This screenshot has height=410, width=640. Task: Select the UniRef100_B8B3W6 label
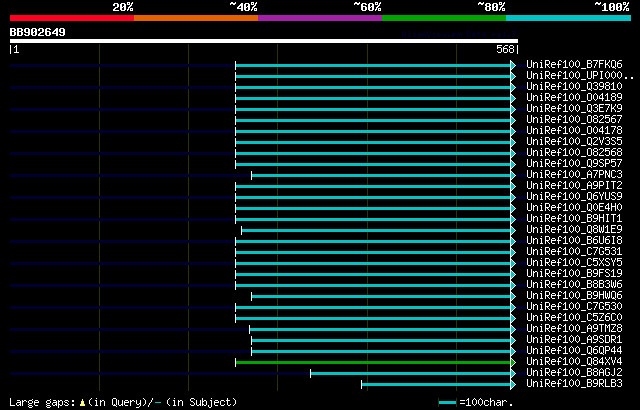click(574, 285)
